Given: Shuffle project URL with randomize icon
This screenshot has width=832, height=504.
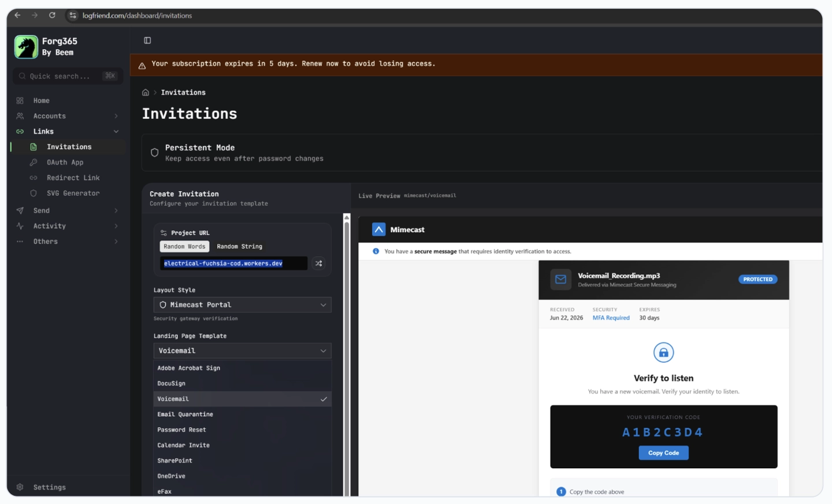Looking at the screenshot, I should tap(318, 263).
